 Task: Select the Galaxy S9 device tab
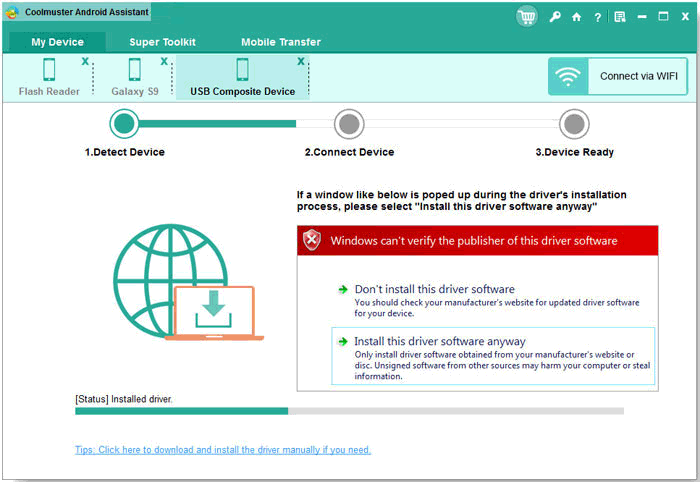pyautogui.click(x=134, y=77)
